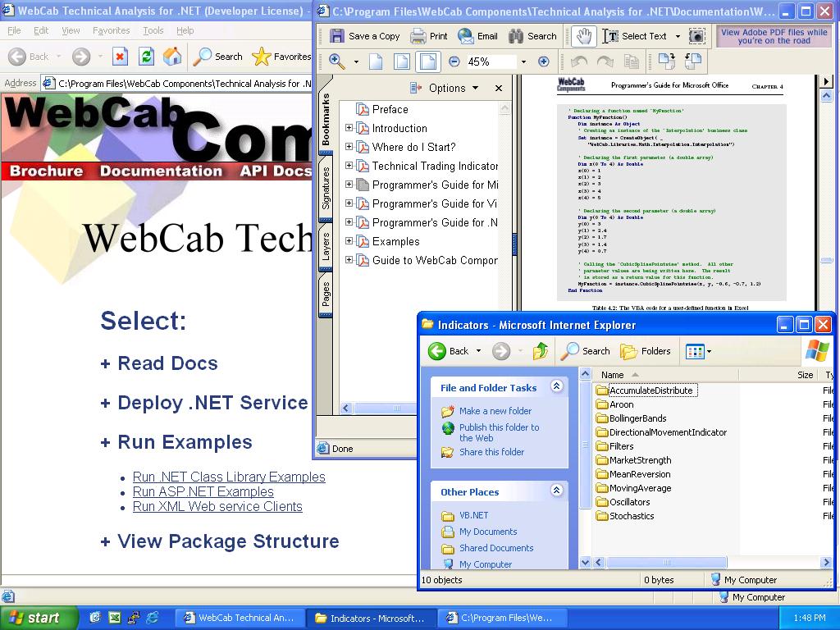The image size is (840, 630).
Task: Expand the Examples bookmark
Action: (349, 241)
